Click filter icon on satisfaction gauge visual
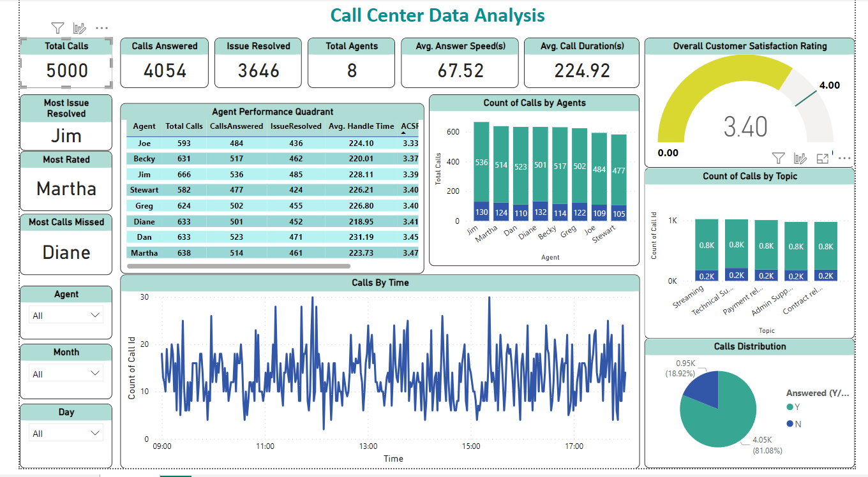Screen dimensions: 868x477 click(x=778, y=158)
